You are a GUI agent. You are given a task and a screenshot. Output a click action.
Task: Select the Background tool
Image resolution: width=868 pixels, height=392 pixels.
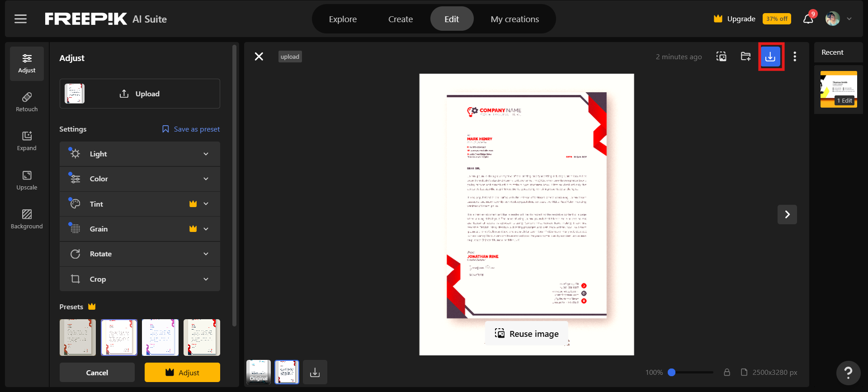pyautogui.click(x=27, y=220)
